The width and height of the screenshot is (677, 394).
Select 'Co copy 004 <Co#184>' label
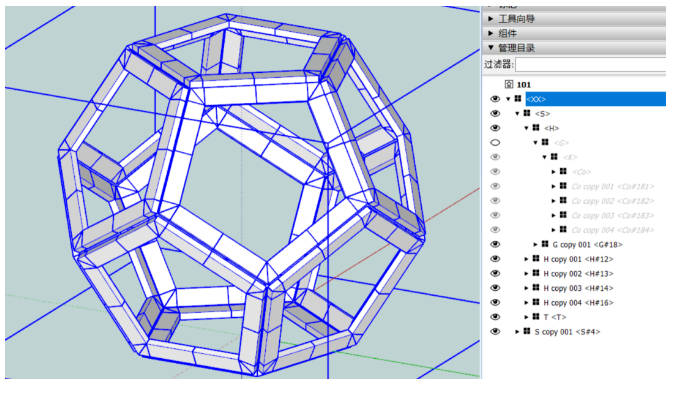pyautogui.click(x=613, y=230)
